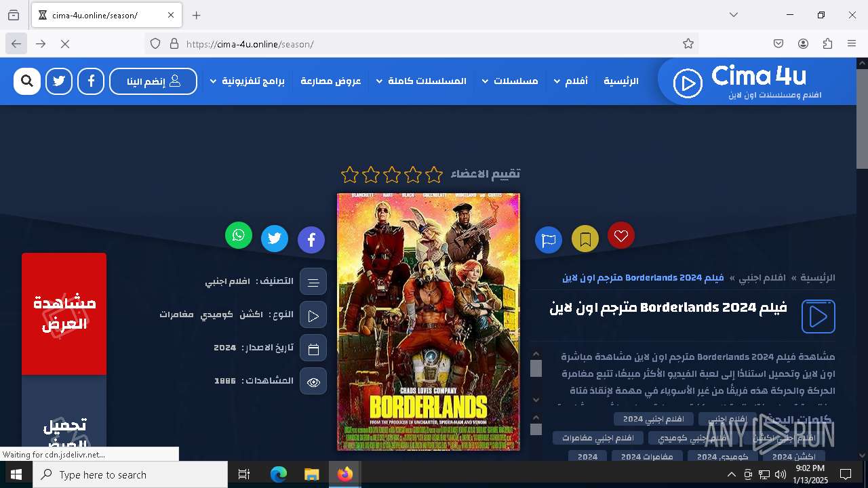Rate with the leftmost star
This screenshot has width=868, height=488.
[350, 175]
